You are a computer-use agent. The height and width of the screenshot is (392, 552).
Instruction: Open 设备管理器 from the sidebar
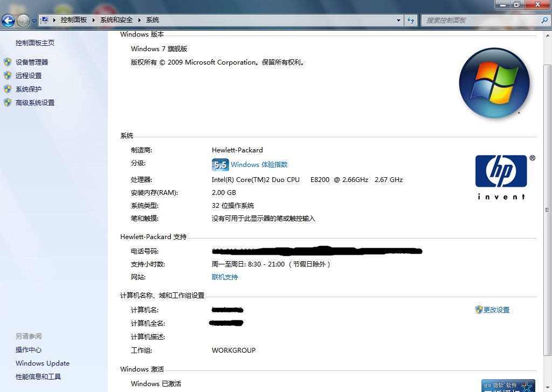(x=32, y=62)
